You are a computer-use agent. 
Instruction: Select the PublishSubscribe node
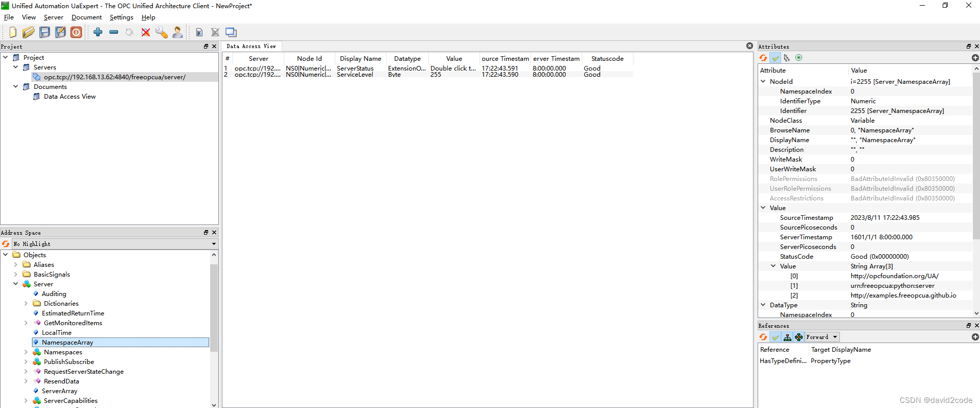click(69, 361)
